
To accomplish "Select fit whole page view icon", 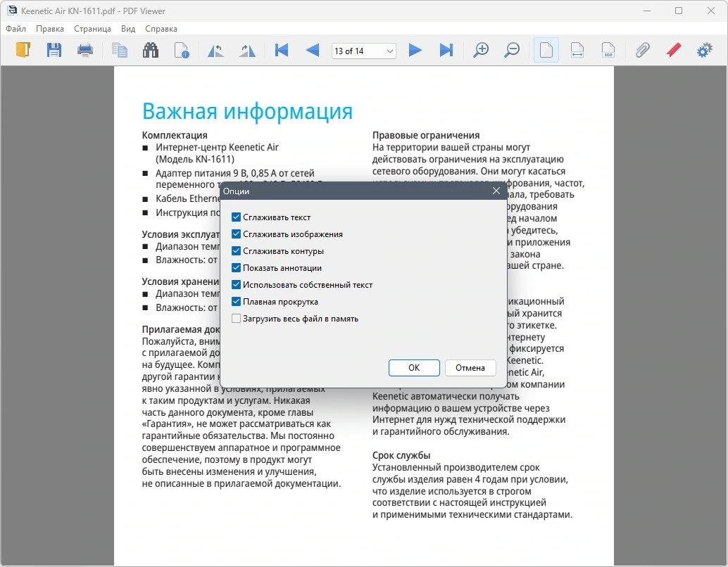I will pos(546,50).
